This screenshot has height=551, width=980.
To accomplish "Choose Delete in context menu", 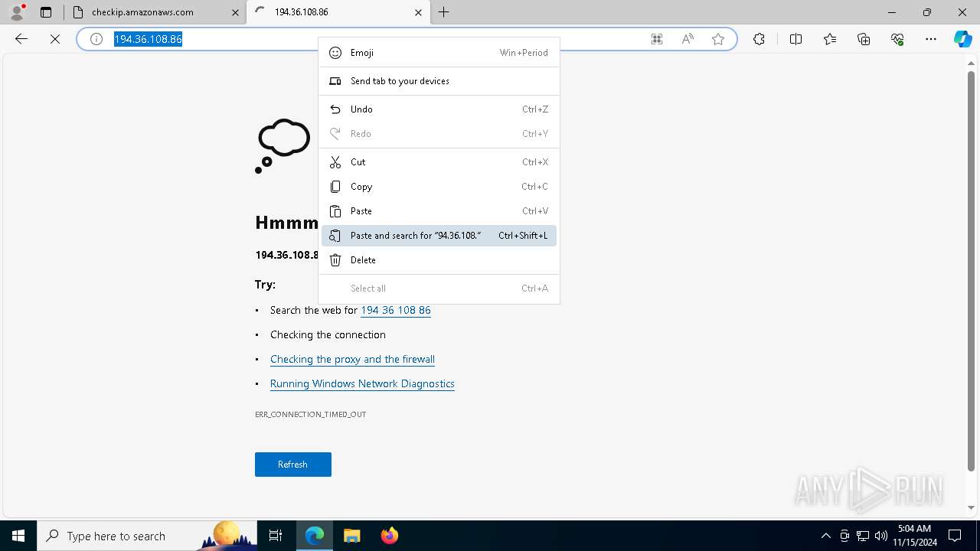I will [x=439, y=260].
